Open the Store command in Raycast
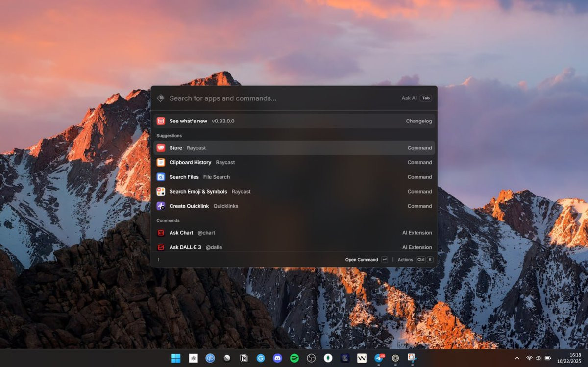This screenshot has width=588, height=367. click(x=294, y=148)
